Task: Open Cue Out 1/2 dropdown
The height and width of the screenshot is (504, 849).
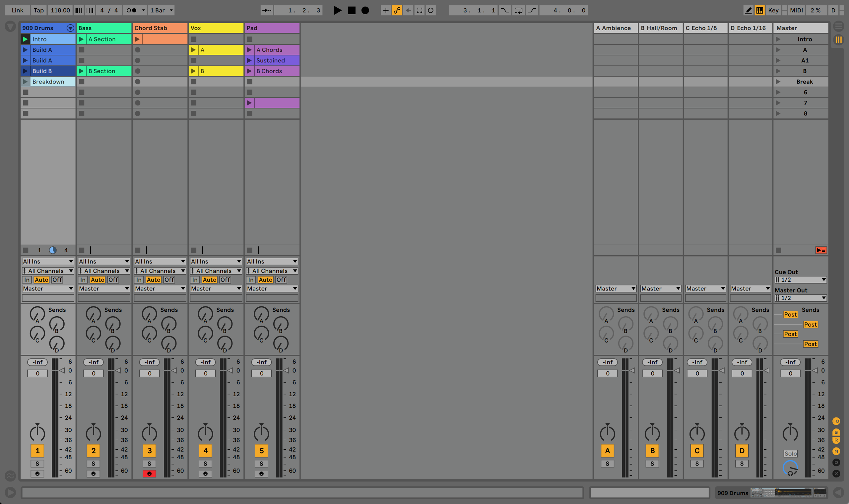Action: (801, 280)
